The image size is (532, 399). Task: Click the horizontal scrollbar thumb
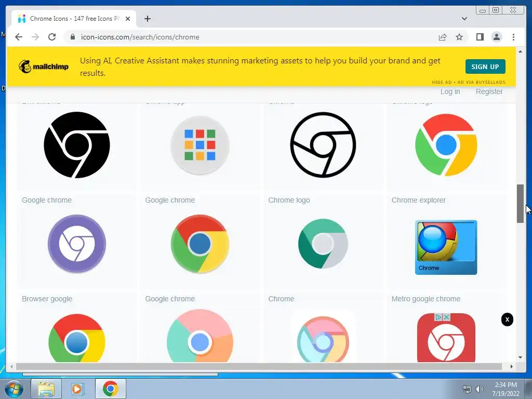point(259,366)
